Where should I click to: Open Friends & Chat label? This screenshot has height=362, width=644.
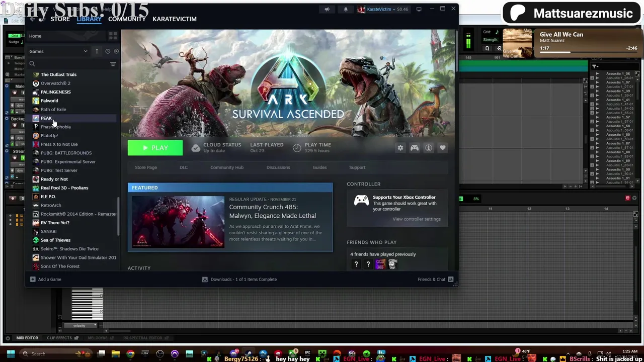pos(432,279)
